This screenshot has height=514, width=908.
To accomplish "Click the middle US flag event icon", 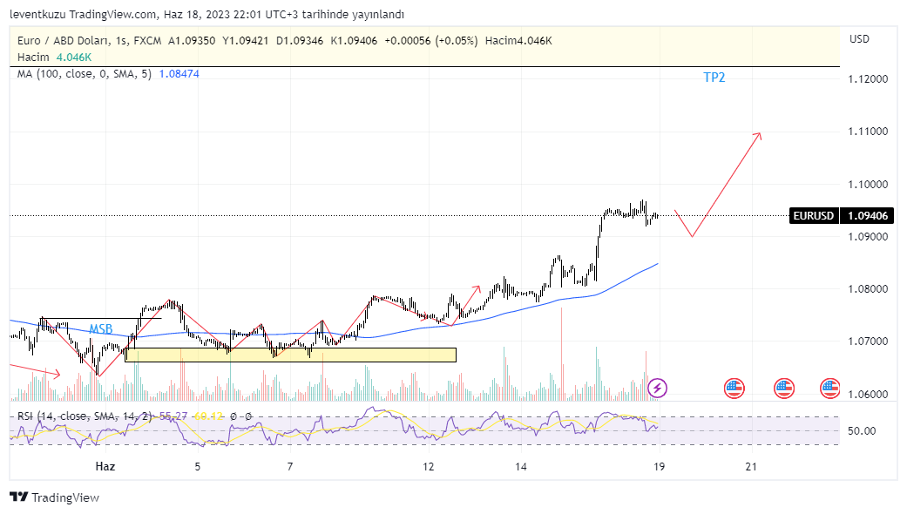I will click(783, 387).
